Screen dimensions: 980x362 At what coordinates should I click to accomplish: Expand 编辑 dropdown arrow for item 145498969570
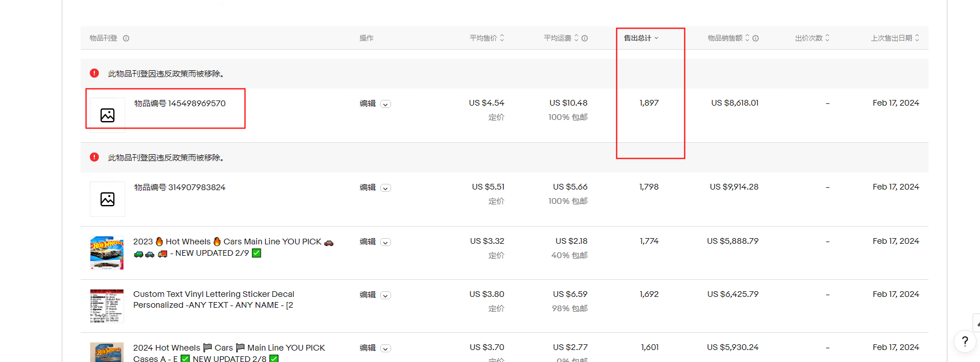coord(386,104)
